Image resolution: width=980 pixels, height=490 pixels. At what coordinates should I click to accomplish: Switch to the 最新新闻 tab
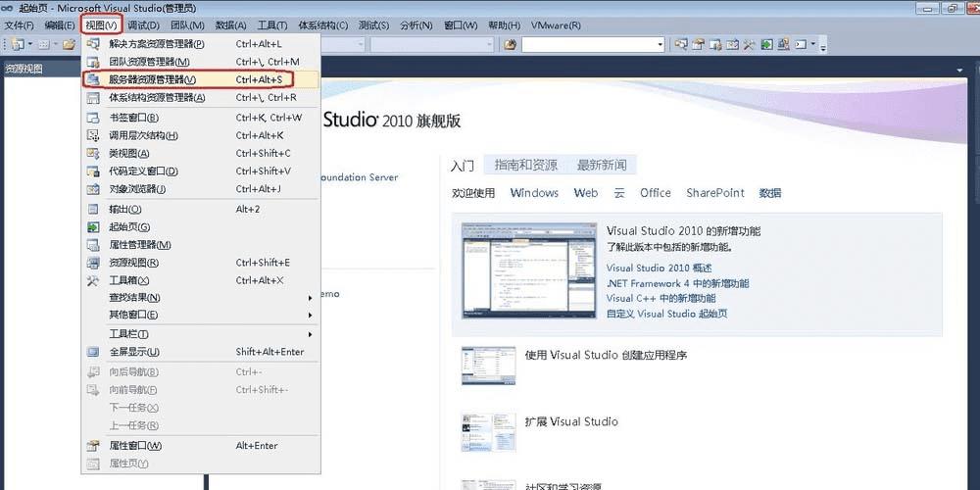click(602, 165)
